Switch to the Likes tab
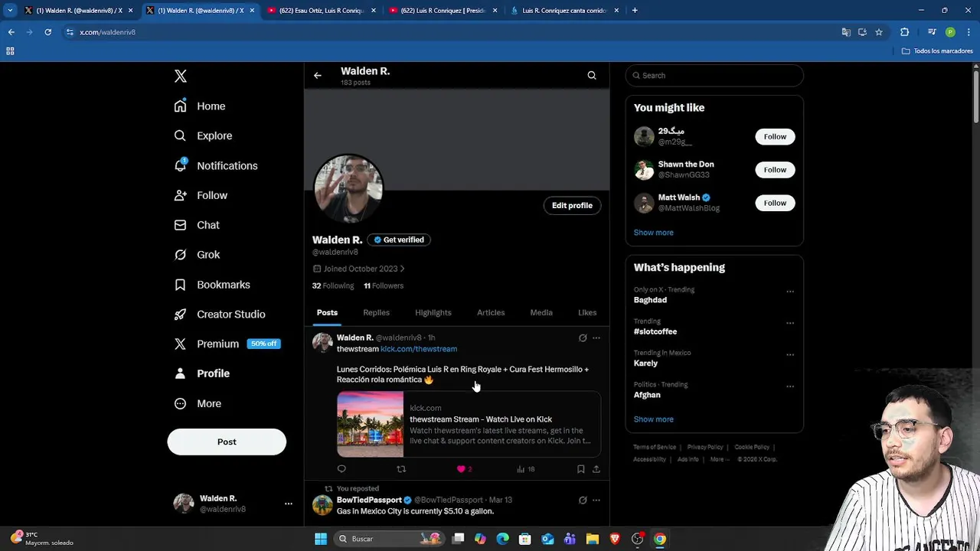This screenshot has height=551, width=980. (587, 312)
